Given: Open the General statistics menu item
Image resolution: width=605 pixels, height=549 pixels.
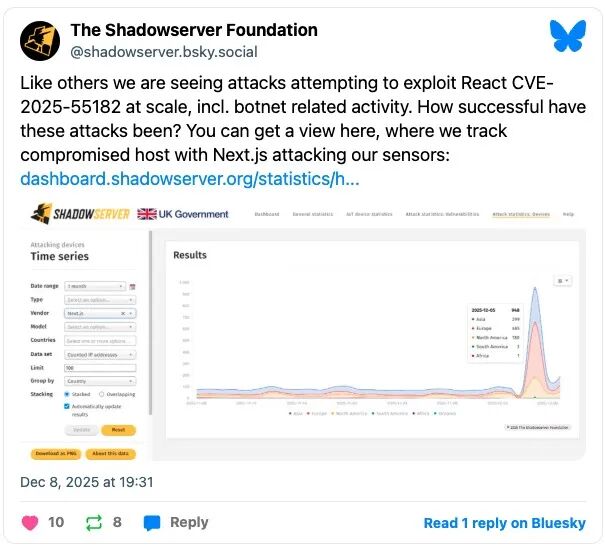Looking at the screenshot, I should point(313,214).
